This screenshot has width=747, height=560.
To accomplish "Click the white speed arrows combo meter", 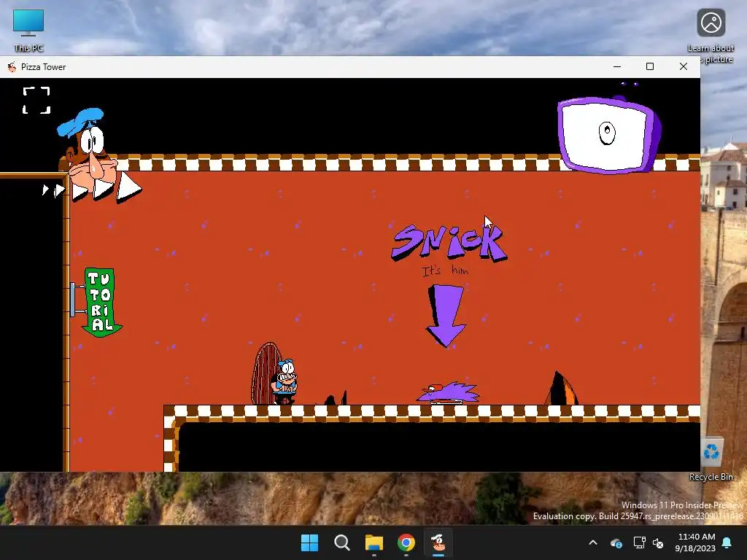I will click(92, 189).
